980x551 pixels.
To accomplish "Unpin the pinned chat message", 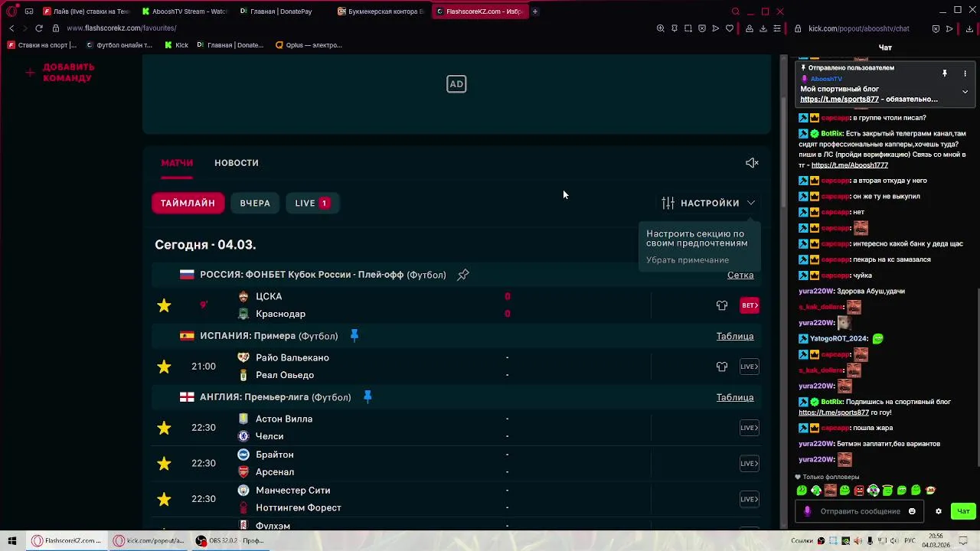I will pos(945,73).
